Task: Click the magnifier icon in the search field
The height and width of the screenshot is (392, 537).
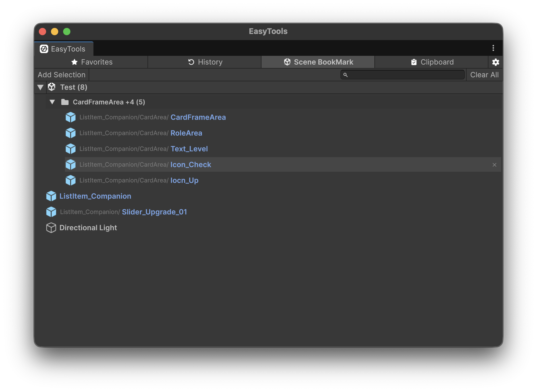Action: 345,75
